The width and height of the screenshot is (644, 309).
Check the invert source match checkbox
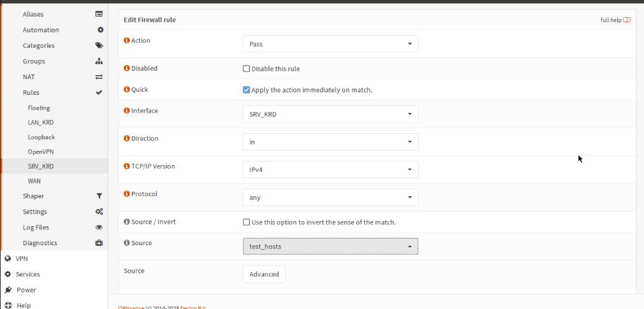tap(246, 222)
